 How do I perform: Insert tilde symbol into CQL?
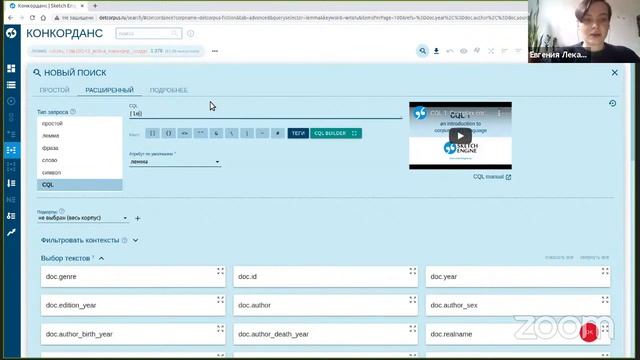pyautogui.click(x=262, y=133)
